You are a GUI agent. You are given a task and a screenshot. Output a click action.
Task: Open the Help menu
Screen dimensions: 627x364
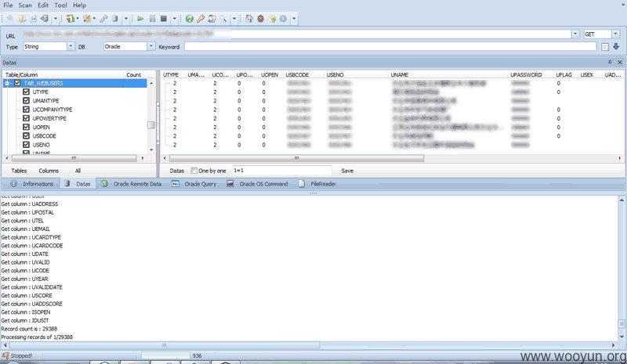pos(80,5)
